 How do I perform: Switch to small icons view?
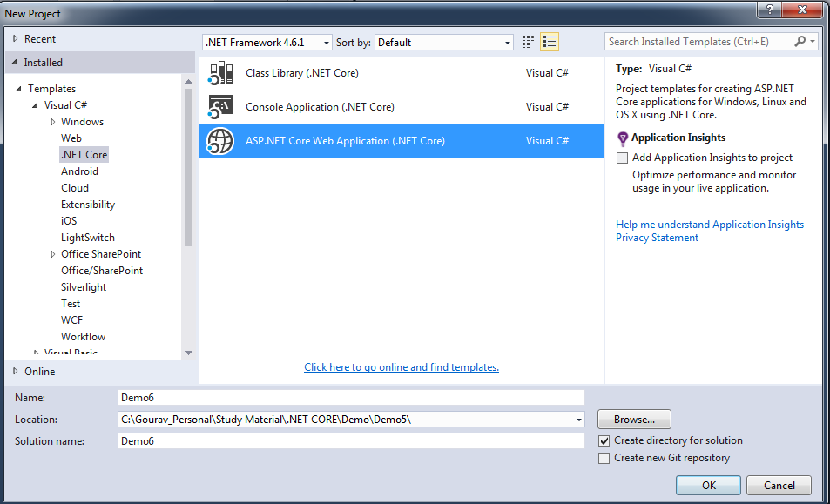click(528, 42)
